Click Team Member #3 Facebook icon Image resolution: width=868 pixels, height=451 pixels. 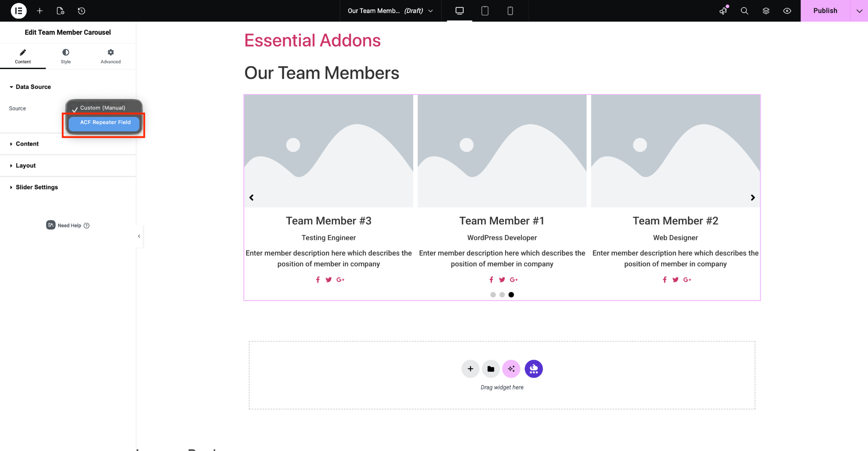(318, 279)
